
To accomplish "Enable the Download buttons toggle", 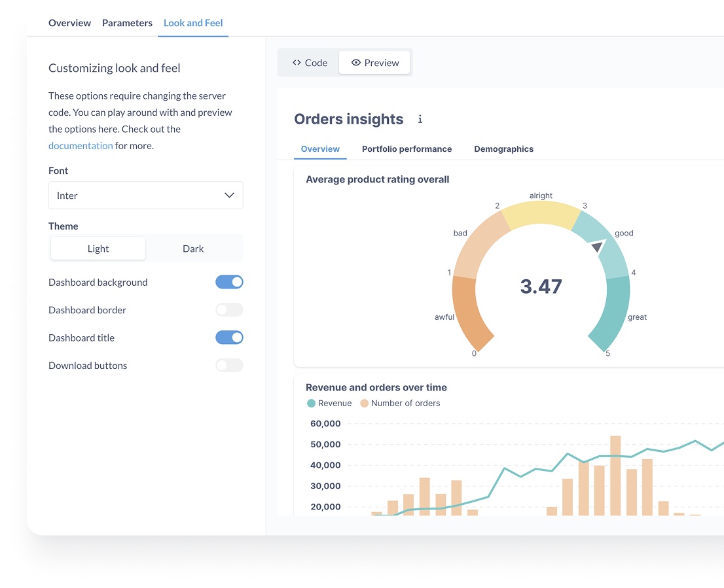I will pyautogui.click(x=229, y=366).
